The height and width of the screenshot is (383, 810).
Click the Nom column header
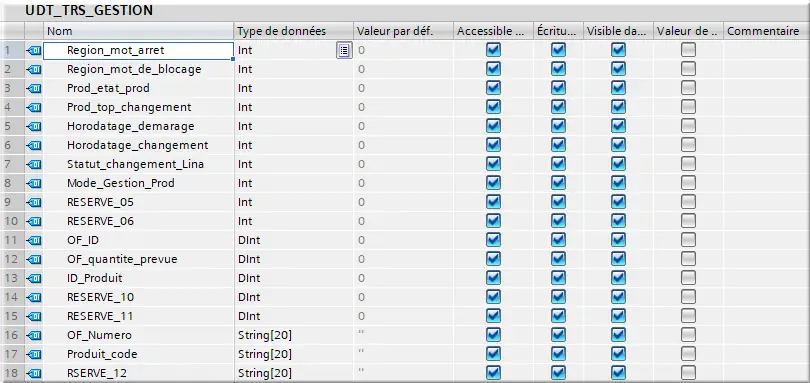tap(139, 31)
